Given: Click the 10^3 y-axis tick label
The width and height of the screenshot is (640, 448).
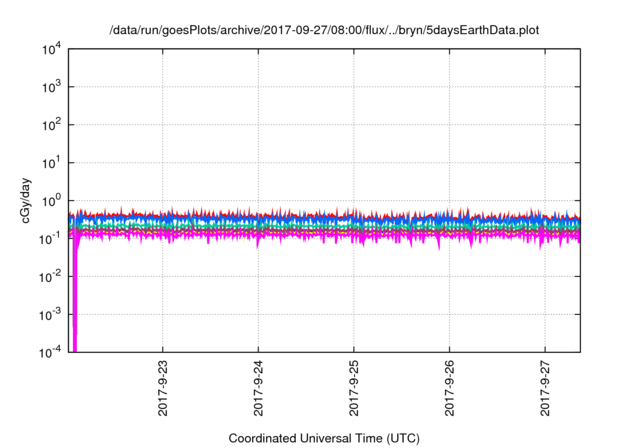Looking at the screenshot, I should pyautogui.click(x=51, y=87).
